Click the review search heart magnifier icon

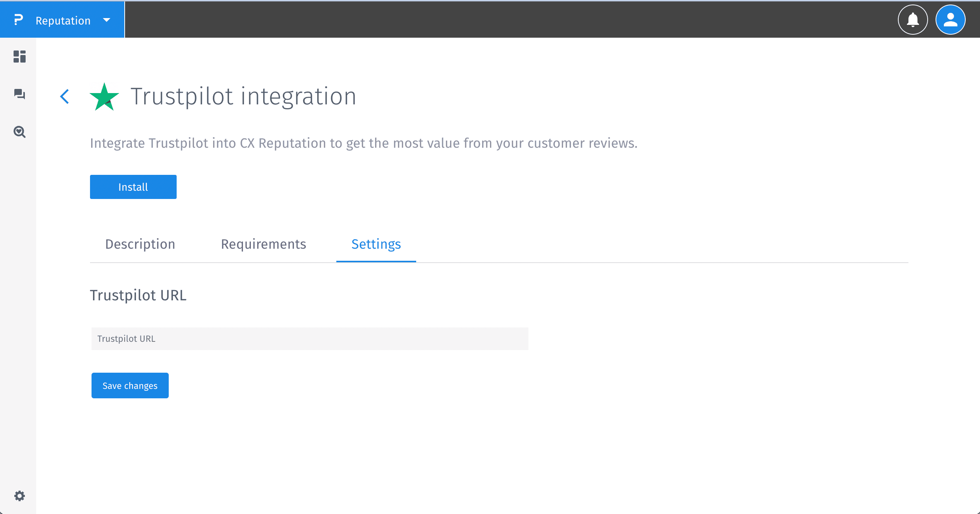20,132
